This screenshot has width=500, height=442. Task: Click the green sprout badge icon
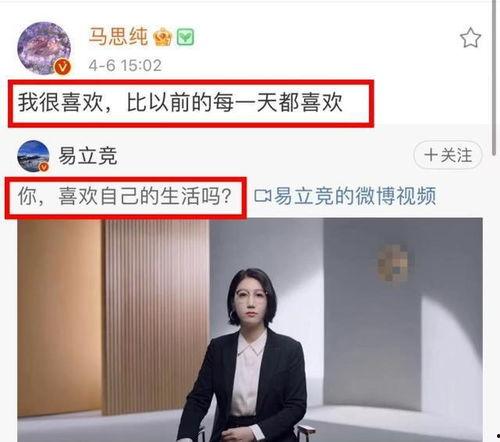(x=185, y=37)
